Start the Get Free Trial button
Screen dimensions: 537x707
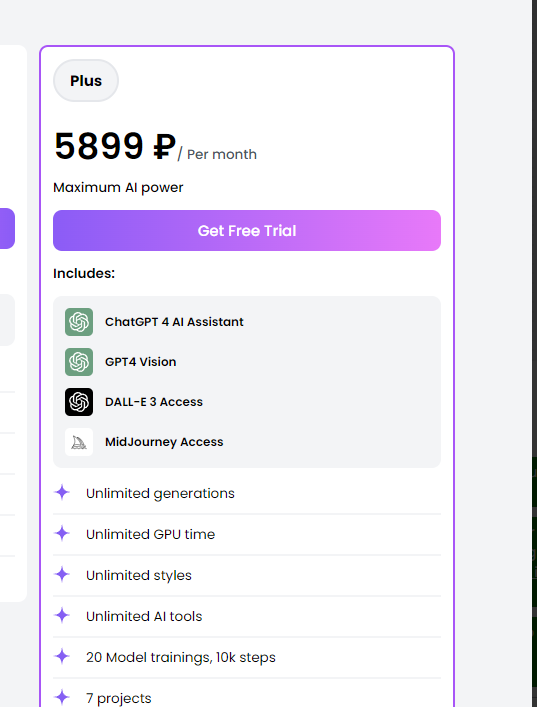247,230
